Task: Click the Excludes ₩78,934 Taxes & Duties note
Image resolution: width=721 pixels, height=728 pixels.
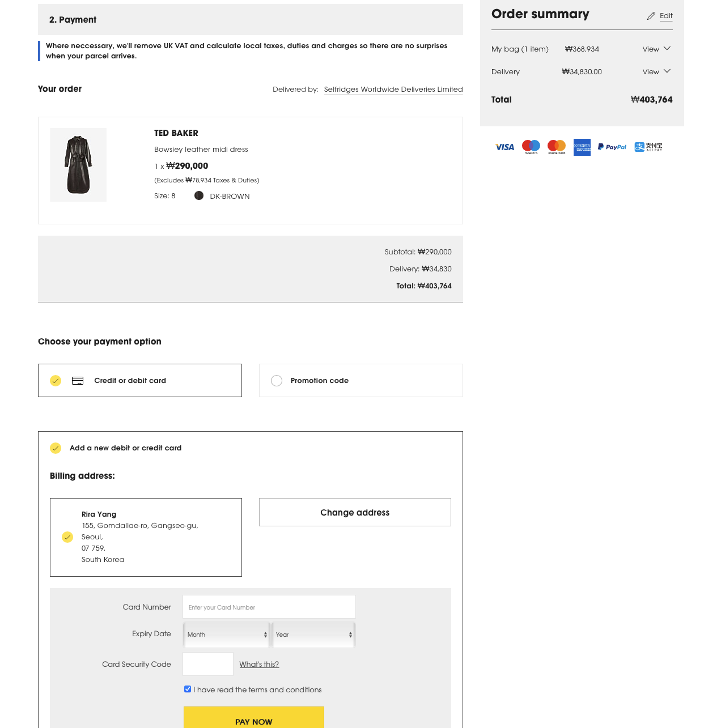Action: (x=207, y=180)
